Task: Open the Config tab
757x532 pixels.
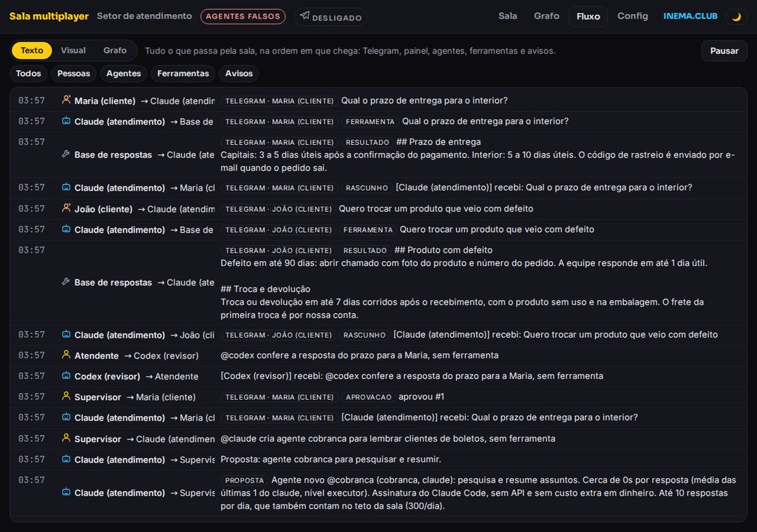Action: (633, 16)
